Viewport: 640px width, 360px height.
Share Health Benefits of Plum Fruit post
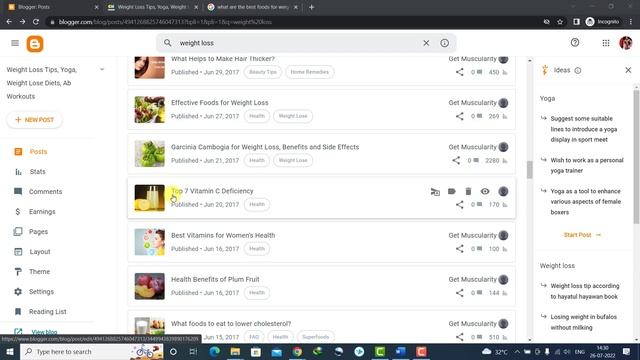[460, 293]
